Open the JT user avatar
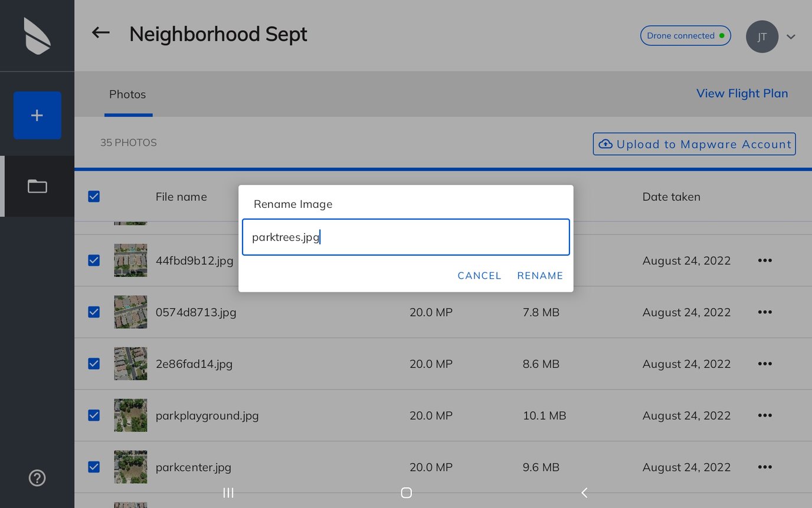The width and height of the screenshot is (812, 508). click(762, 37)
